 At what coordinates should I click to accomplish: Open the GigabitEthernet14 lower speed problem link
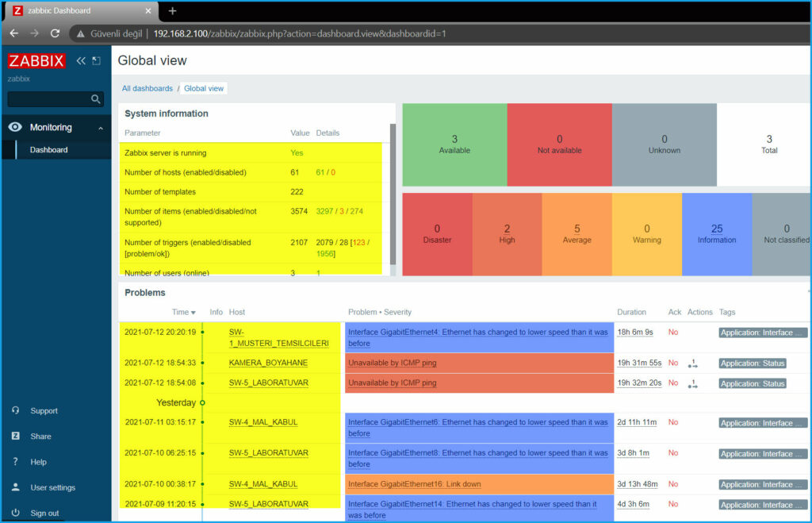[473, 510]
